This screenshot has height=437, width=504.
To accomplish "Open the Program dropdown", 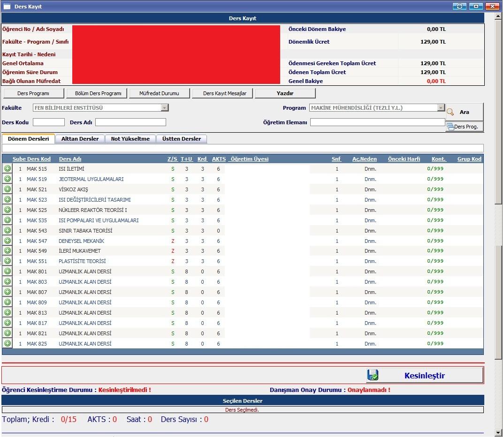I will pos(441,107).
